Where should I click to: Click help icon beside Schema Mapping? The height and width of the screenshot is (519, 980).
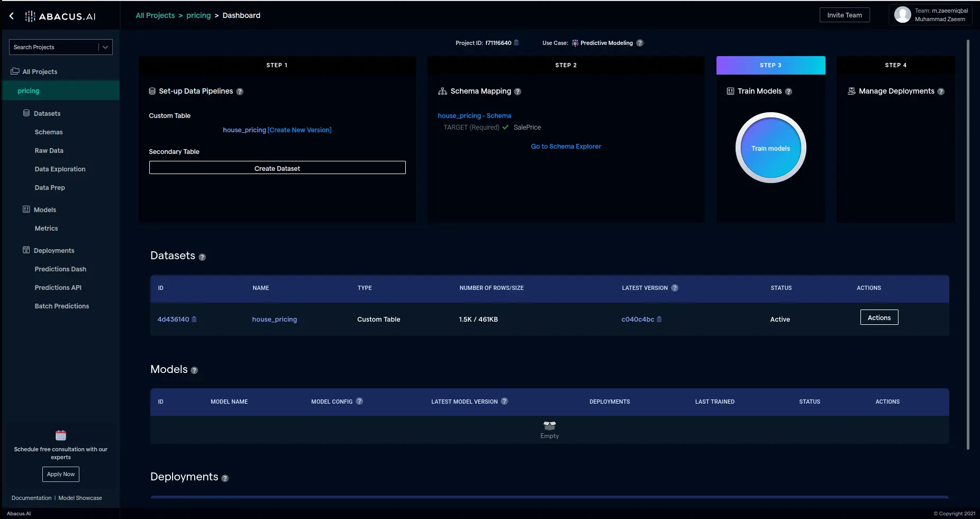pos(518,92)
